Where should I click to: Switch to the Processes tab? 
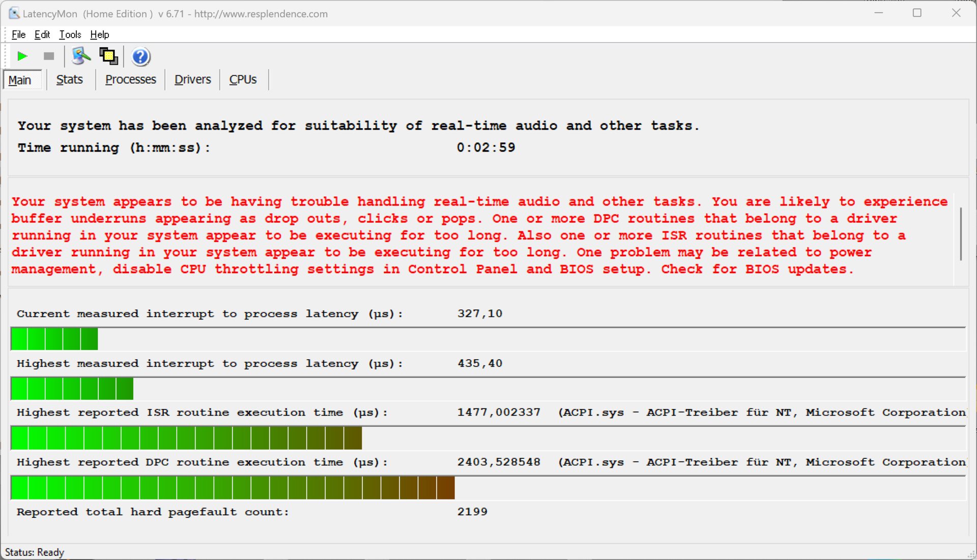pyautogui.click(x=130, y=79)
